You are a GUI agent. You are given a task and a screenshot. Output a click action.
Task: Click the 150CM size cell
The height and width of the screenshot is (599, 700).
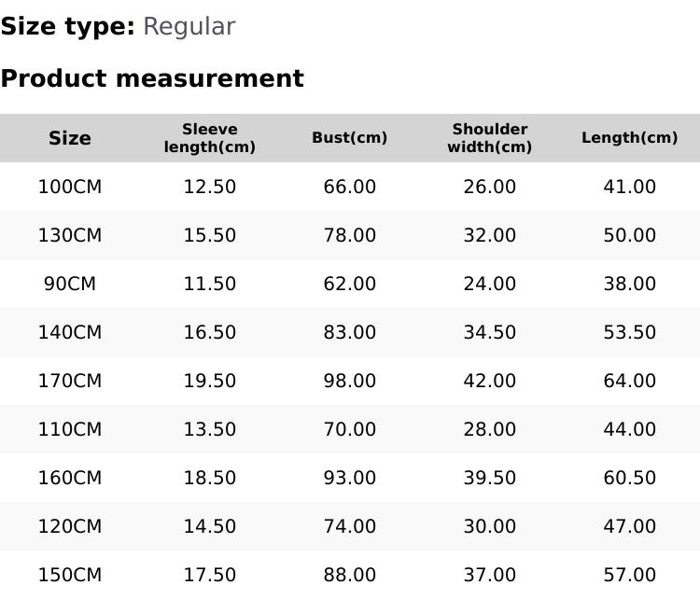pos(70,575)
